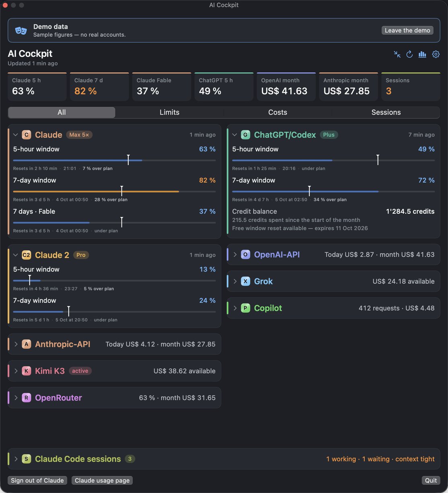Click the 'Pro' plan badge on Claude 2

pos(81,255)
